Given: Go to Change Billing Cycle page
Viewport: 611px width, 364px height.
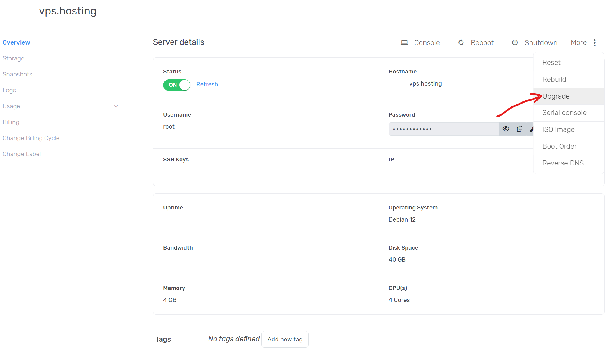Looking at the screenshot, I should (31, 138).
